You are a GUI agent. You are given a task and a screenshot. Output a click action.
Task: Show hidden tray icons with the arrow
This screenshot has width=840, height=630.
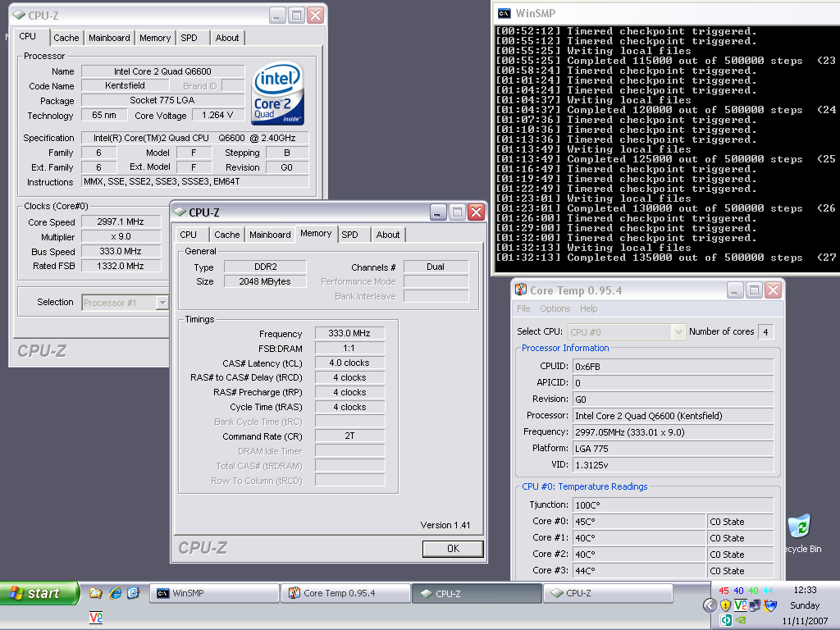pos(710,605)
